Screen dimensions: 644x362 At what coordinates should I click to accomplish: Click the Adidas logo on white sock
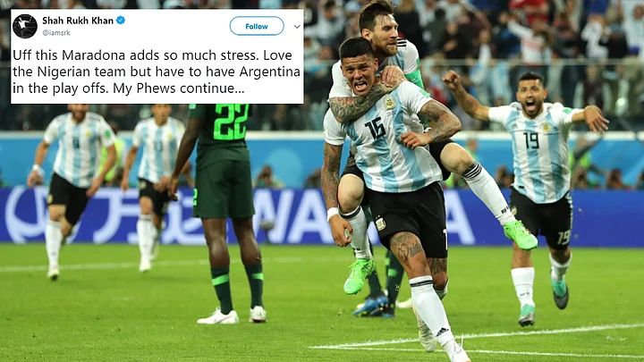pos(442,332)
